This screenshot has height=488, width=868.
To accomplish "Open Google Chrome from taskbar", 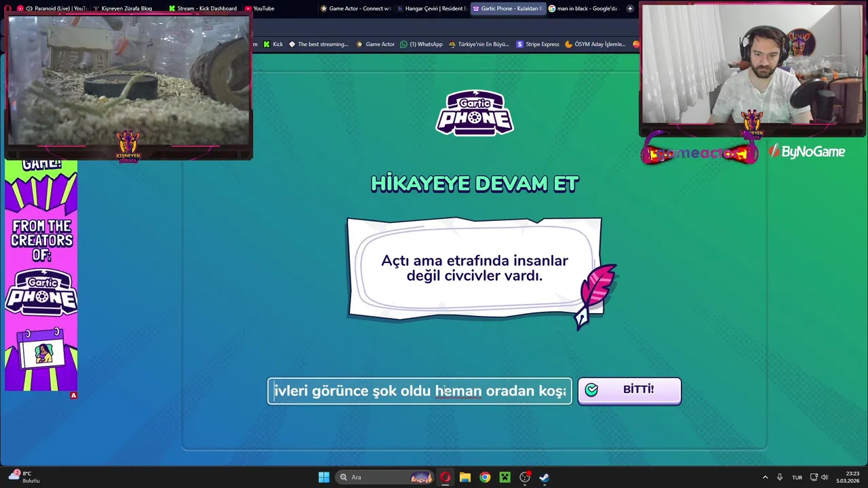I will click(x=485, y=477).
